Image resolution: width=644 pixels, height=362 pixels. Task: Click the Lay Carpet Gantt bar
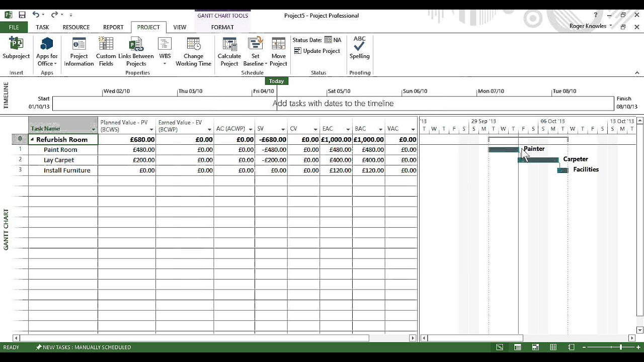click(x=538, y=160)
